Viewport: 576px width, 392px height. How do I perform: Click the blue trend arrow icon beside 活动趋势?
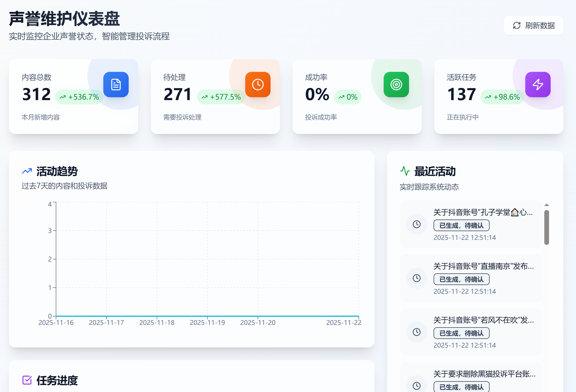(x=27, y=171)
